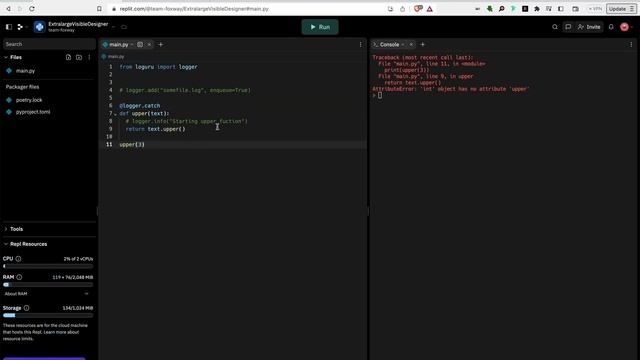Open the Console tab dropdown arrow
This screenshot has height=360, width=640.
pos(403,44)
